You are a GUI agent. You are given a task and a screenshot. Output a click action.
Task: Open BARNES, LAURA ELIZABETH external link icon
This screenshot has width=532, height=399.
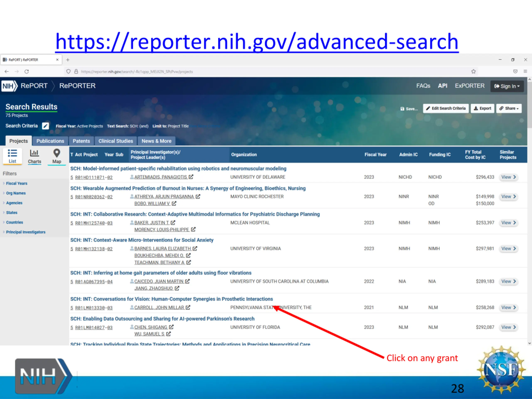pyautogui.click(x=195, y=249)
